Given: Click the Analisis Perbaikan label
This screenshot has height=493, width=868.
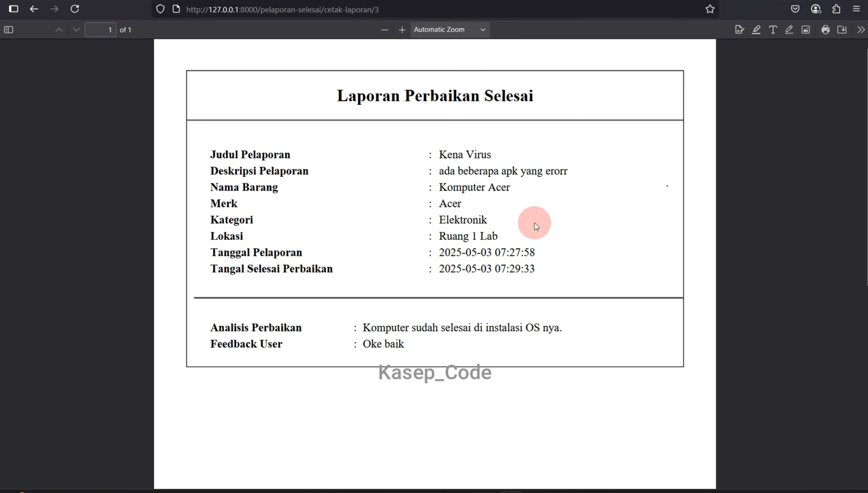Looking at the screenshot, I should [256, 328].
